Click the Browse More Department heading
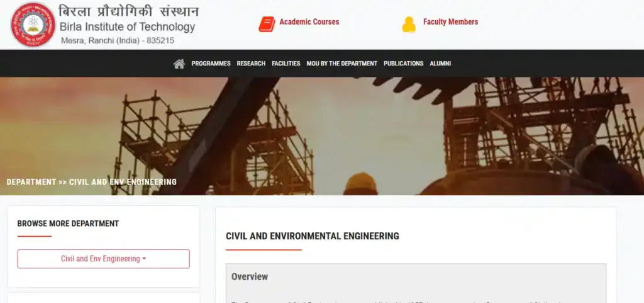 coord(68,224)
